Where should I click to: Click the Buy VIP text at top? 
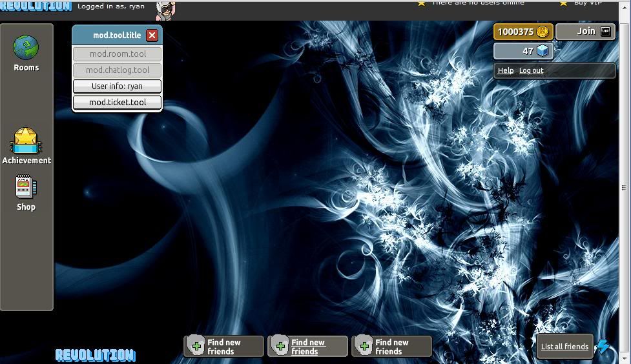coord(587,3)
